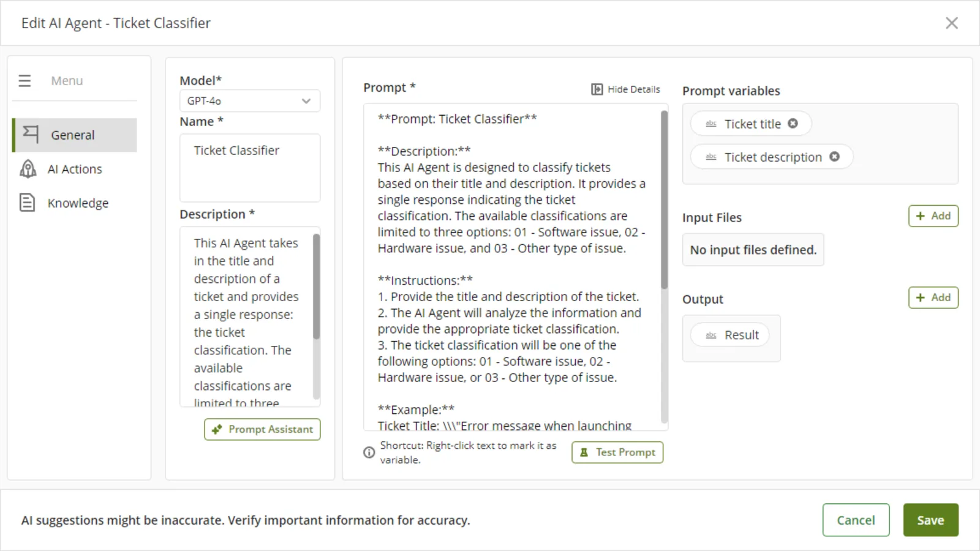The image size is (980, 551).
Task: Remove the Ticket description variable
Action: coord(834,157)
